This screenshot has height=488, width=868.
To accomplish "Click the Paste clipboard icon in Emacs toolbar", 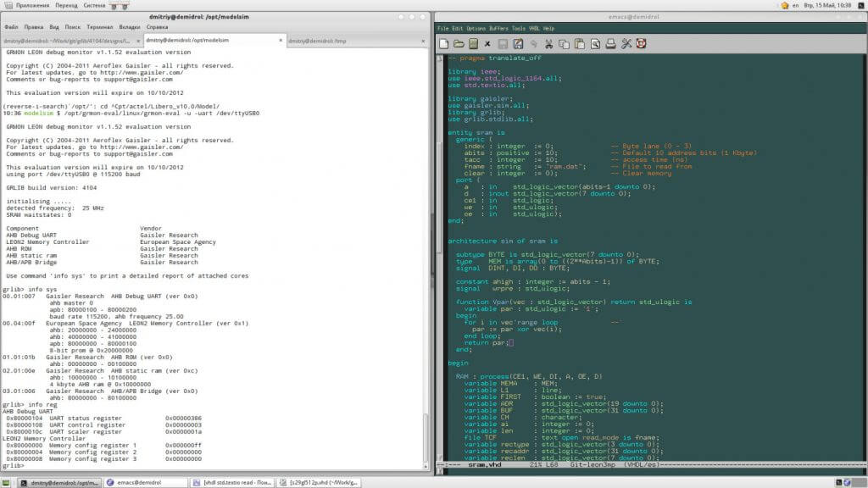I will point(579,44).
